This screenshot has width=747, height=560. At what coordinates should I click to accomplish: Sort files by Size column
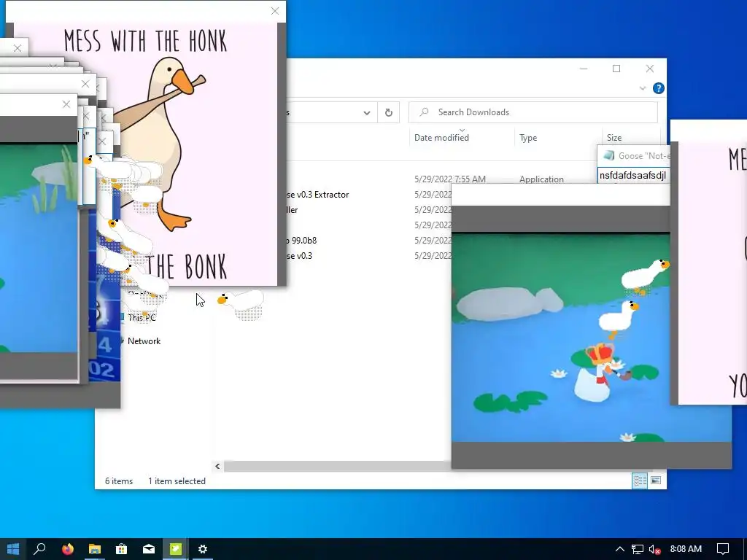point(614,138)
